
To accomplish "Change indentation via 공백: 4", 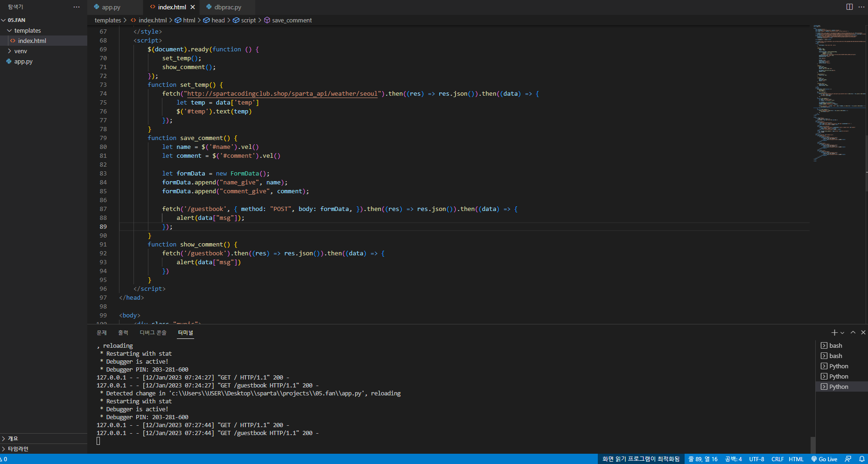I will 734,459.
